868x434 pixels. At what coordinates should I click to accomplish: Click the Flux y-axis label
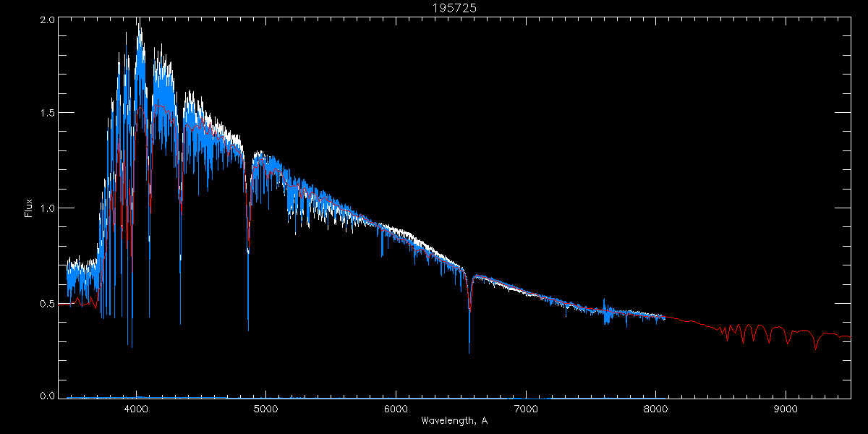29,208
